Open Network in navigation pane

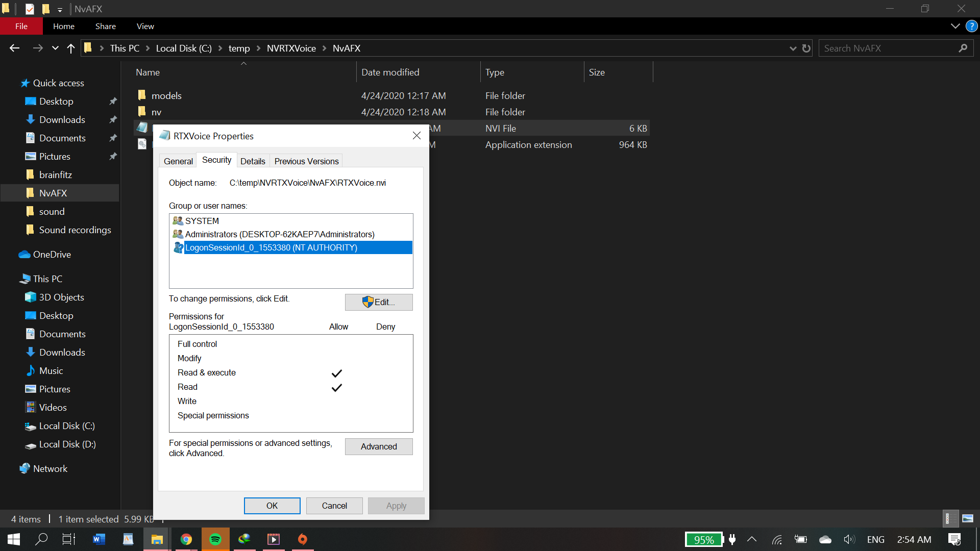(50, 468)
